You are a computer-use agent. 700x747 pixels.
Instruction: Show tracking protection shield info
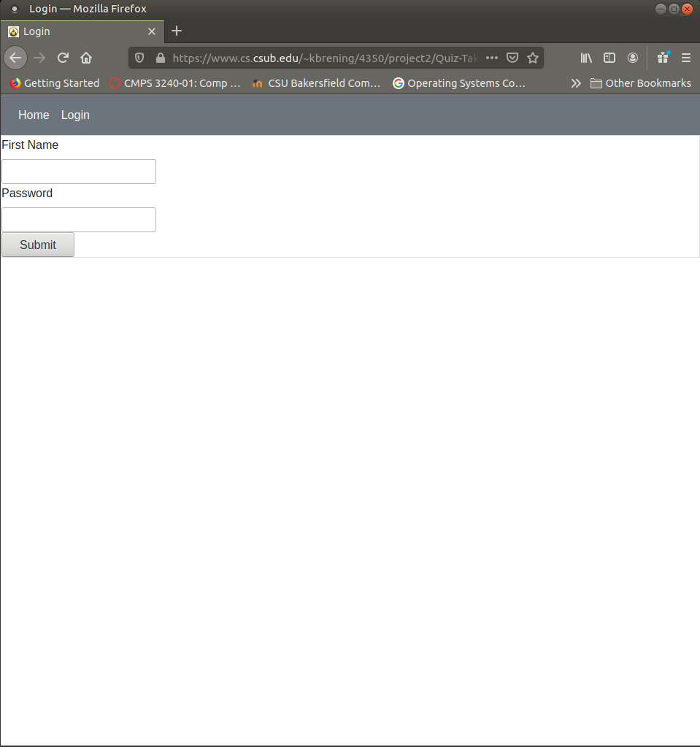click(139, 58)
